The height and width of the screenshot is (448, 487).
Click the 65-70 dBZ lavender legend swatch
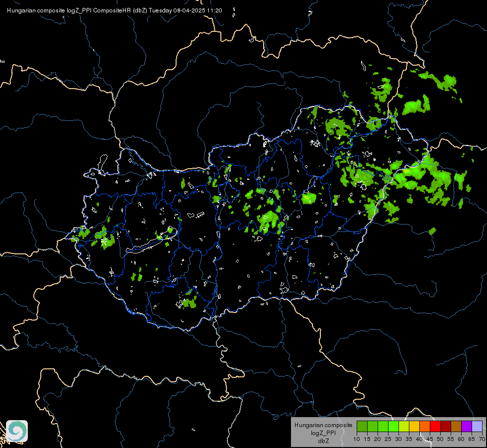477,427
